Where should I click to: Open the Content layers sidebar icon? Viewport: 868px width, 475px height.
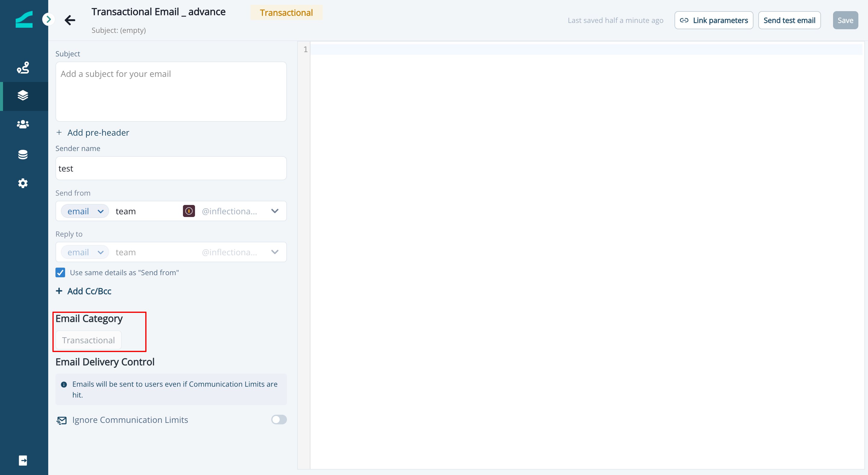23,96
